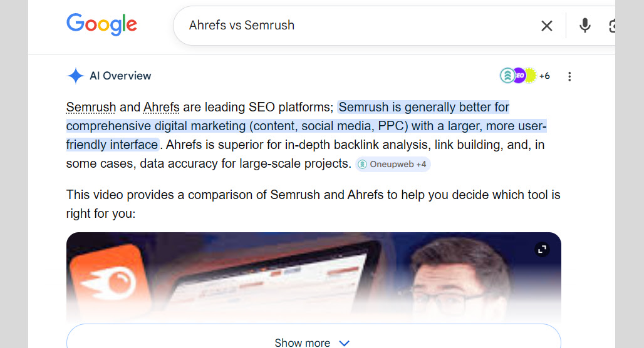Viewport: 644px width, 348px height.
Task: Clear the search query with the X icon
Action: tap(547, 26)
